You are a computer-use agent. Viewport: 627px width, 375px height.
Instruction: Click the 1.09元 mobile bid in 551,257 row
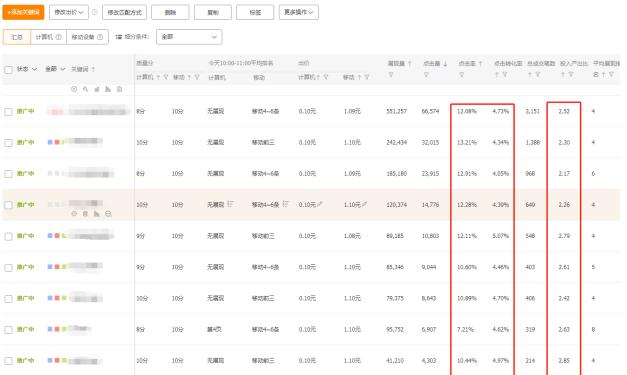[352, 111]
